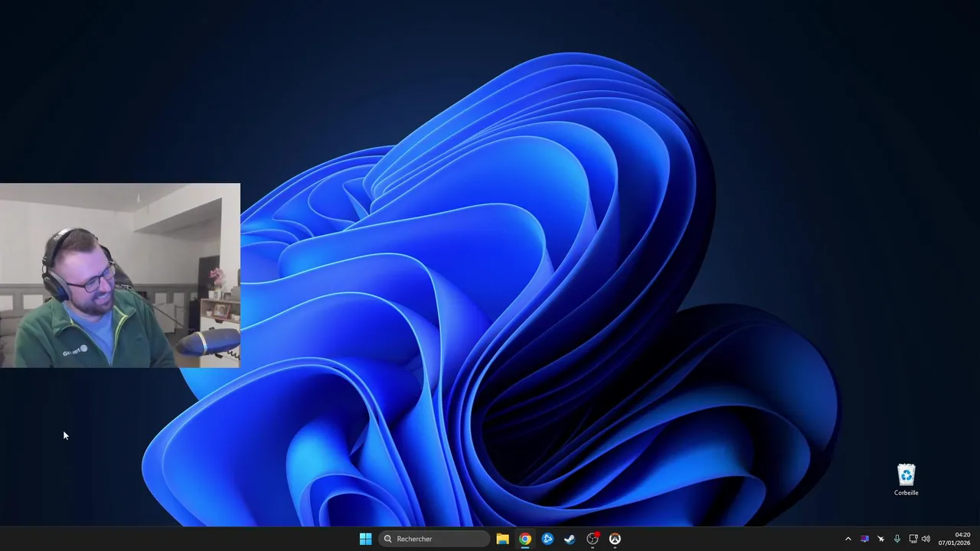Open File Explorer from the taskbar
980x551 pixels.
click(502, 539)
